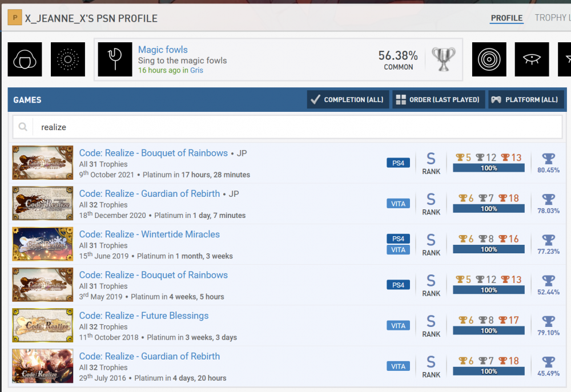571x392 pixels.
Task: Open the Platform (All) filter dropdown
Action: [525, 100]
